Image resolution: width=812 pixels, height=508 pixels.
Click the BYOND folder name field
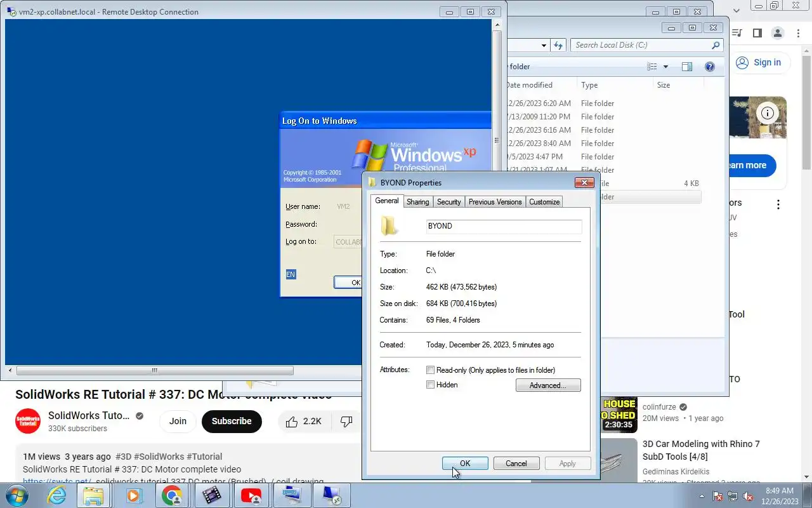[x=504, y=227]
